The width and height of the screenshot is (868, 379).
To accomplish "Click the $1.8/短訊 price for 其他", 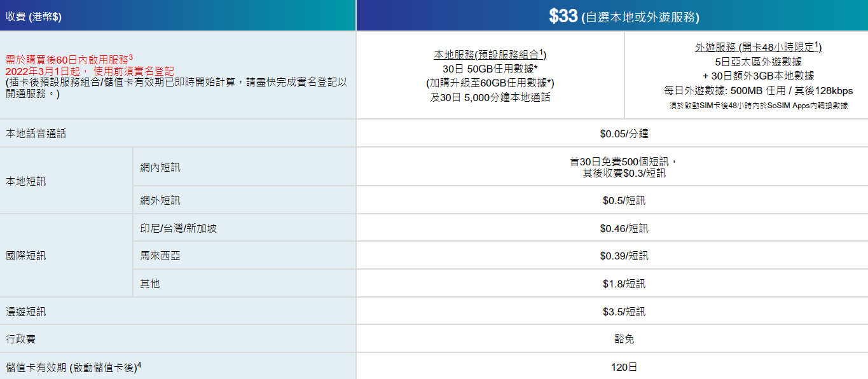I will pos(624,284).
